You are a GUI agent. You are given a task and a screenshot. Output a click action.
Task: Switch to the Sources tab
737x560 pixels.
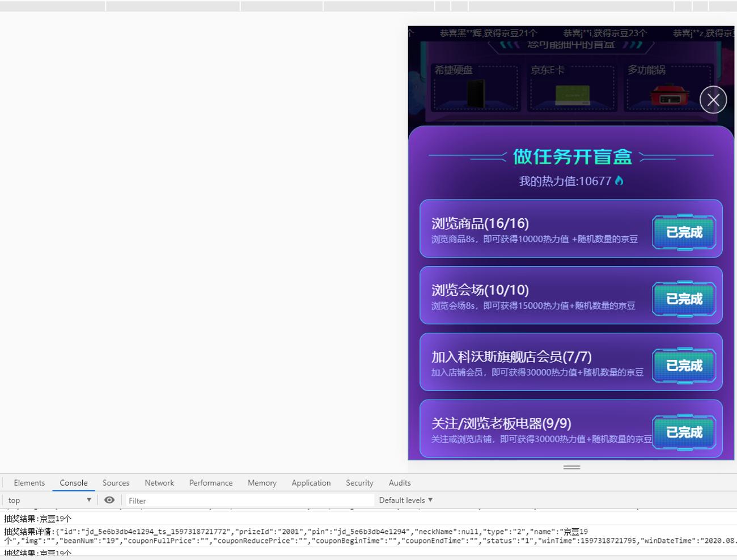click(x=116, y=482)
